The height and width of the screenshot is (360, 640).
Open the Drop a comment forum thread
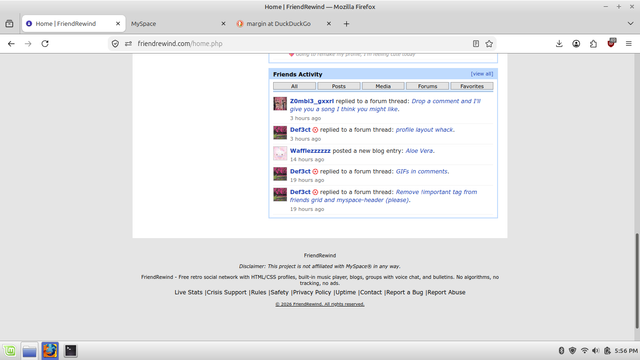tap(385, 105)
